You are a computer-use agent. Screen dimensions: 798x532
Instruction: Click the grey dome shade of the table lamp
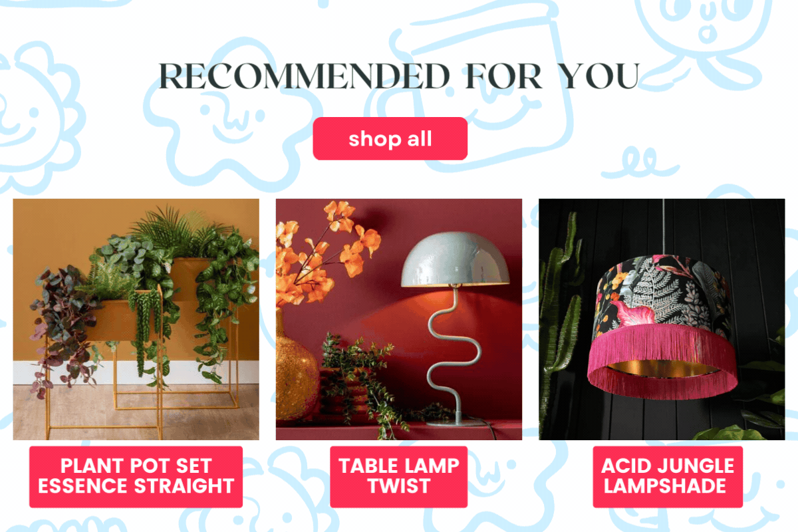pos(455,260)
